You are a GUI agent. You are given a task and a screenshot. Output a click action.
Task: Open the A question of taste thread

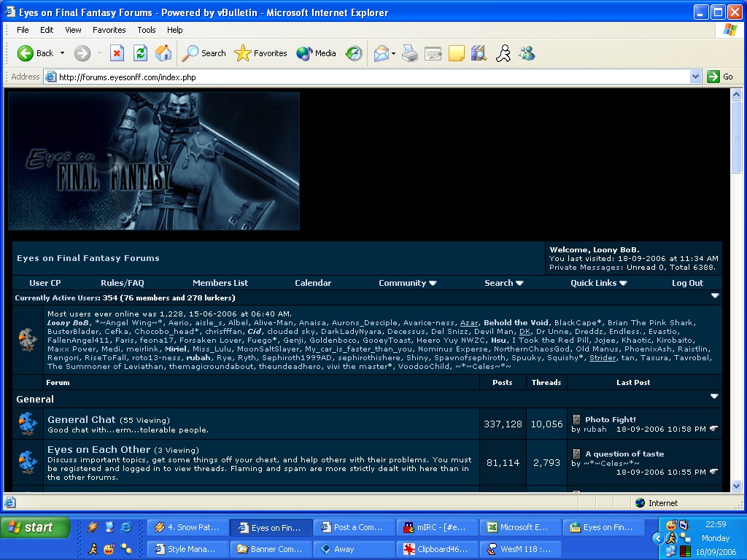tap(624, 454)
